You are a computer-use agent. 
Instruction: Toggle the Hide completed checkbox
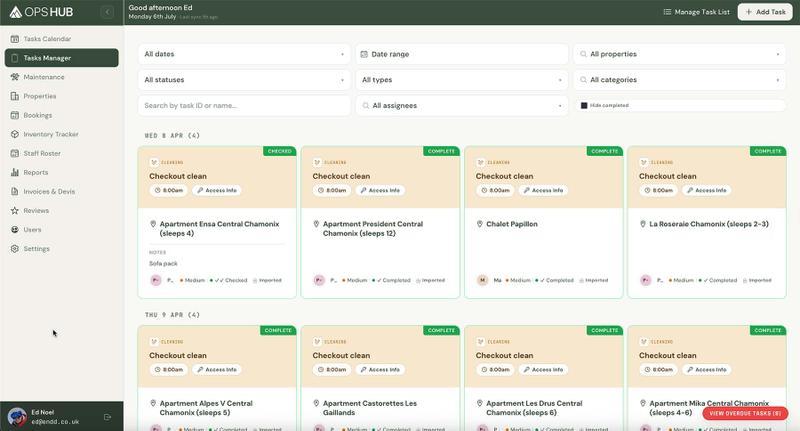point(584,106)
